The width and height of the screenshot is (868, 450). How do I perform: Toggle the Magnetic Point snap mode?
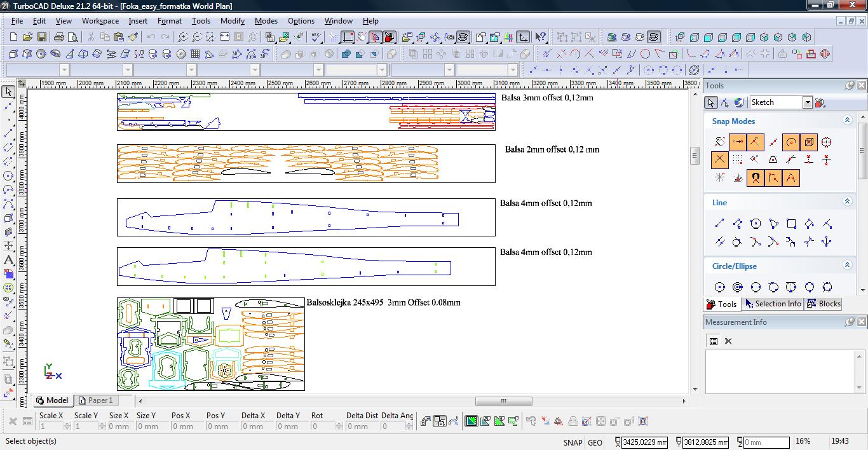pyautogui.click(x=755, y=178)
